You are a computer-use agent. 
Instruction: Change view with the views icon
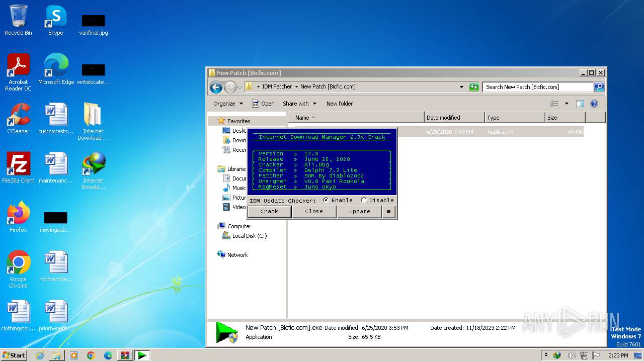pyautogui.click(x=554, y=104)
